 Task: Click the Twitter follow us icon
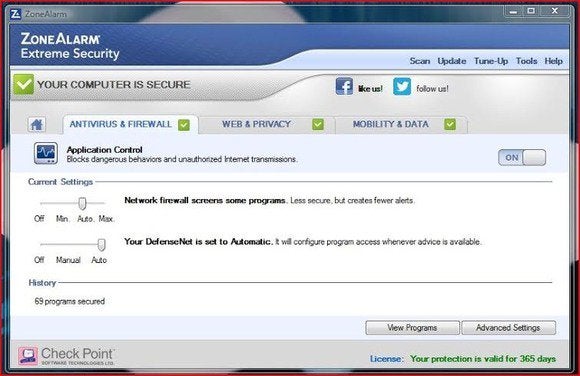click(x=402, y=86)
